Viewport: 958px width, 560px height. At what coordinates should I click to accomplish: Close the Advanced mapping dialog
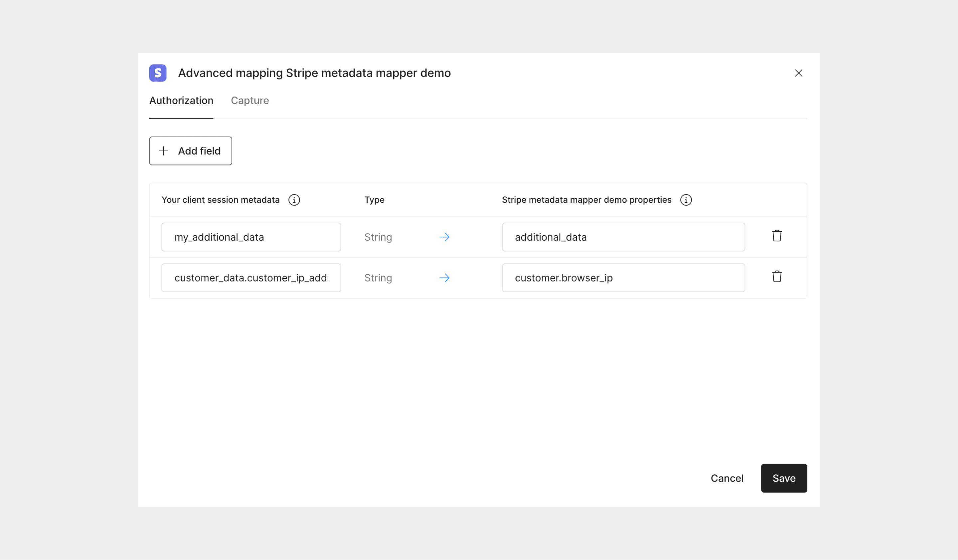(x=798, y=73)
